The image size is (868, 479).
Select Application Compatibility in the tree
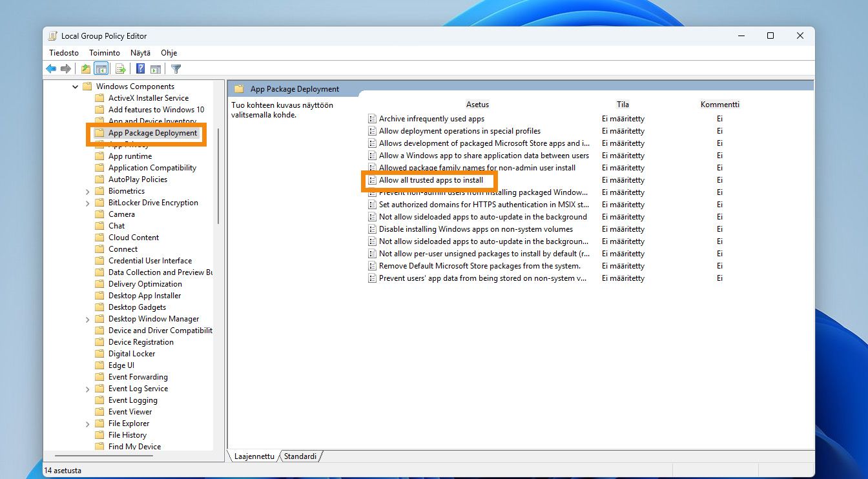click(152, 168)
